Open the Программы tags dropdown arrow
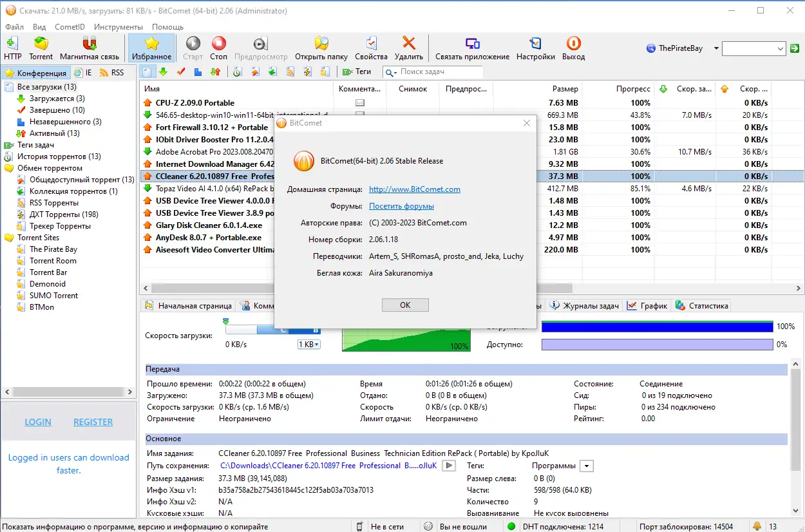805x532 pixels. [586, 466]
